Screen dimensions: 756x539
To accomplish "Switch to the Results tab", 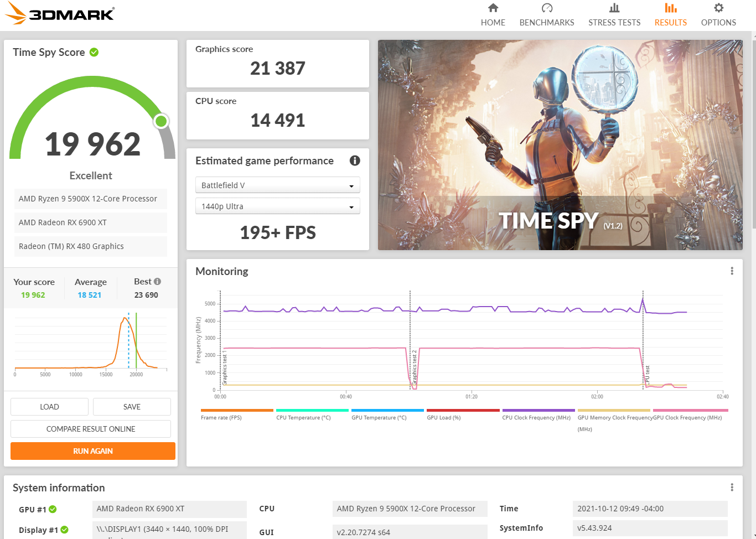I will [670, 15].
